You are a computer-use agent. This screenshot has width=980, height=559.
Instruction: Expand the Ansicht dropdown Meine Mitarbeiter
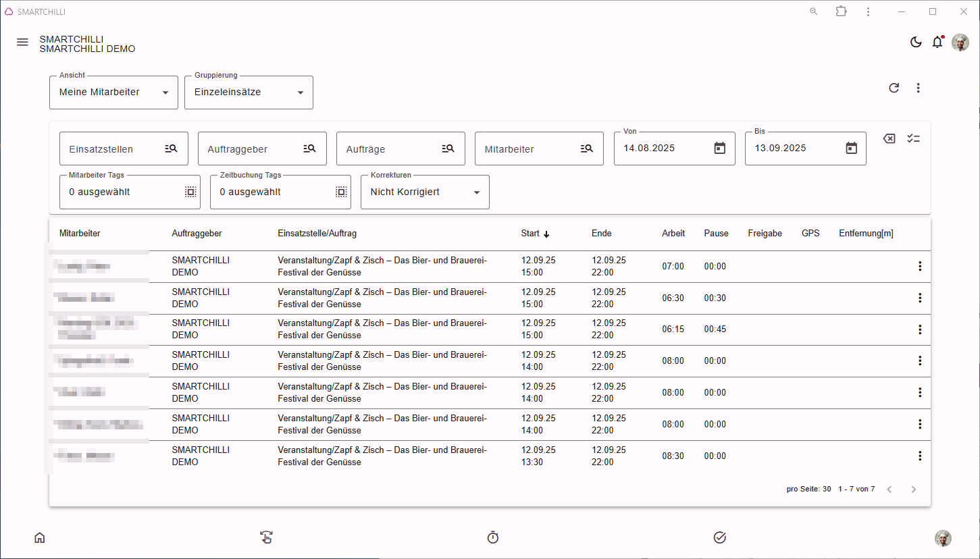point(113,92)
